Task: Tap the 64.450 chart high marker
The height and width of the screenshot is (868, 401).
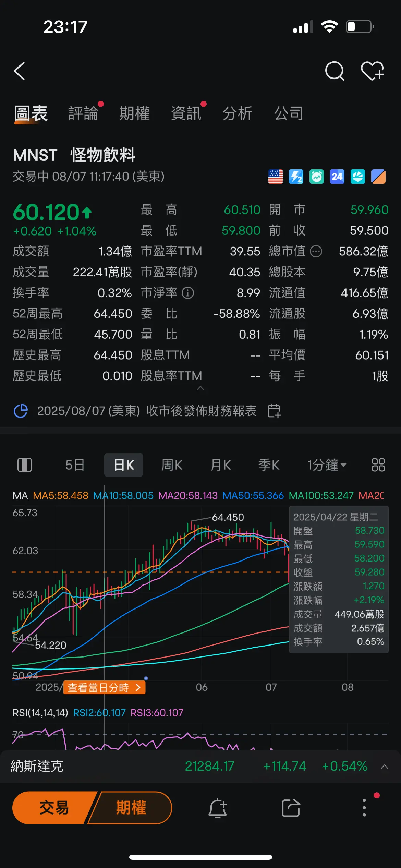Action: click(228, 517)
